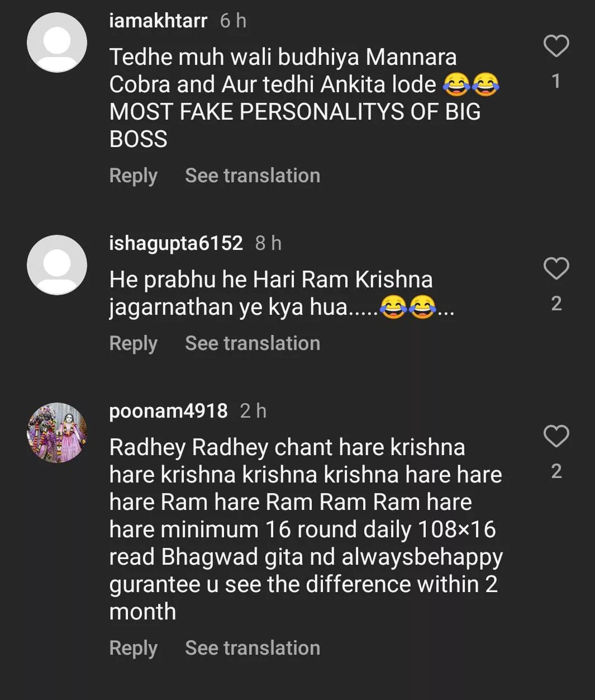See translation of poonam4918's comment

coord(253,648)
